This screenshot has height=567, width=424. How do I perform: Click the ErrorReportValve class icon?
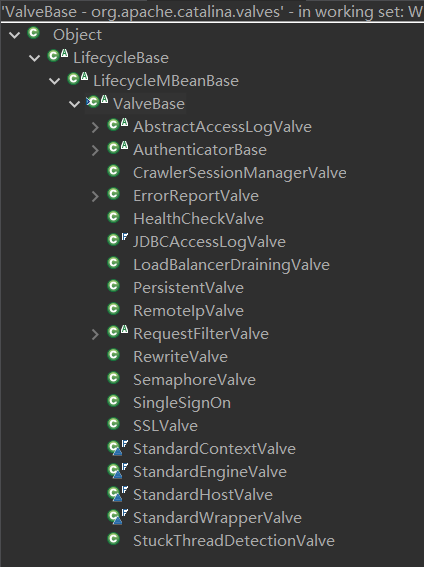[114, 194]
